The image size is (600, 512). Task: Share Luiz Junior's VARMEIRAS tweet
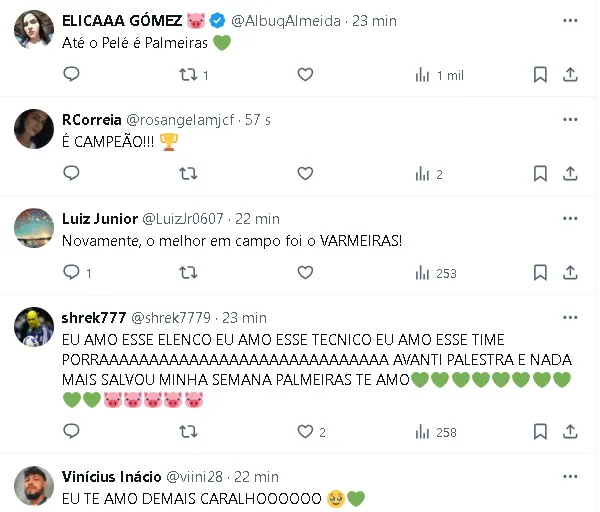pos(570,273)
